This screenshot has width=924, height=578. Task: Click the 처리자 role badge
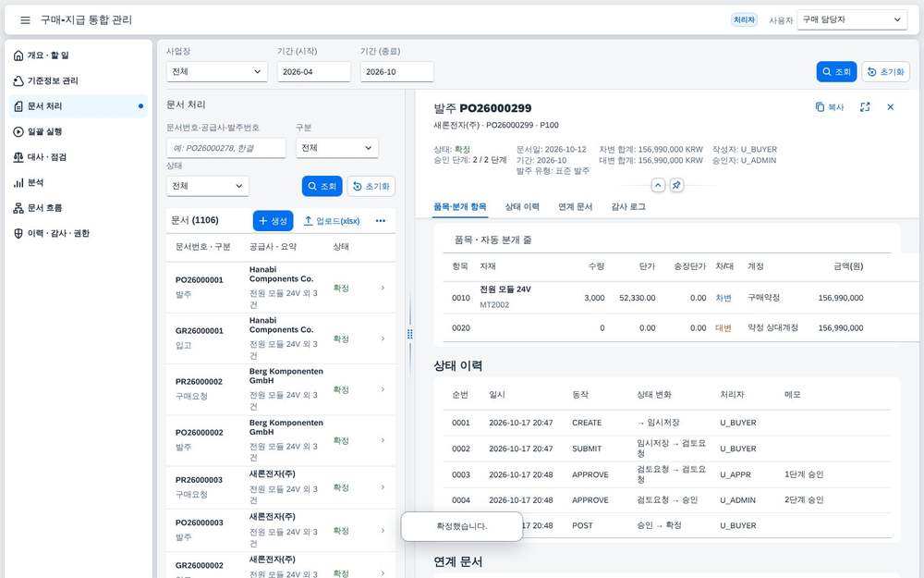pyautogui.click(x=744, y=20)
